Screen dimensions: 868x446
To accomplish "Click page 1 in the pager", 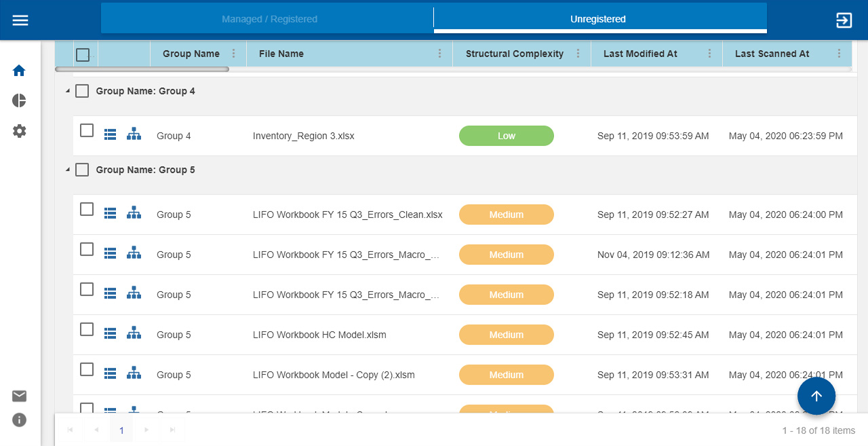I will click(121, 430).
